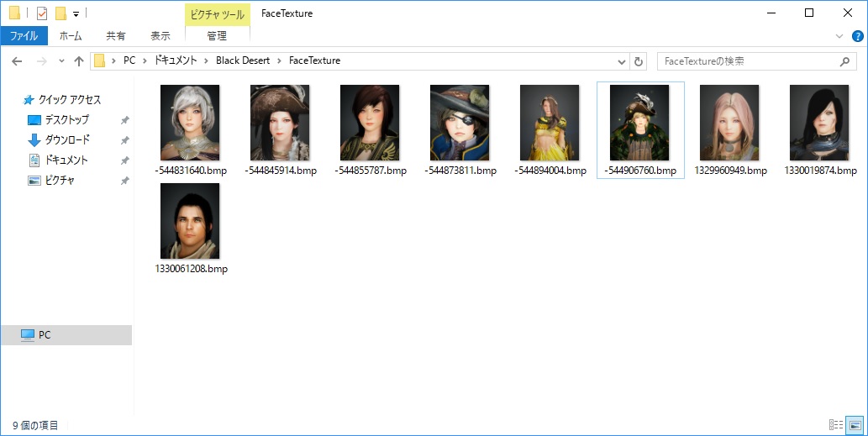Click the ピクチャ ツール contextual tab header

tap(217, 14)
